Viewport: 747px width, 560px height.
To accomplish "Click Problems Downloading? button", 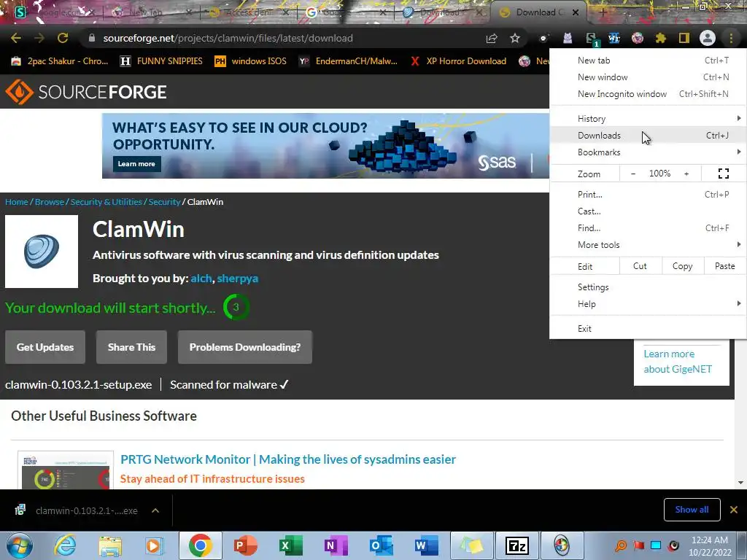I will tap(245, 347).
